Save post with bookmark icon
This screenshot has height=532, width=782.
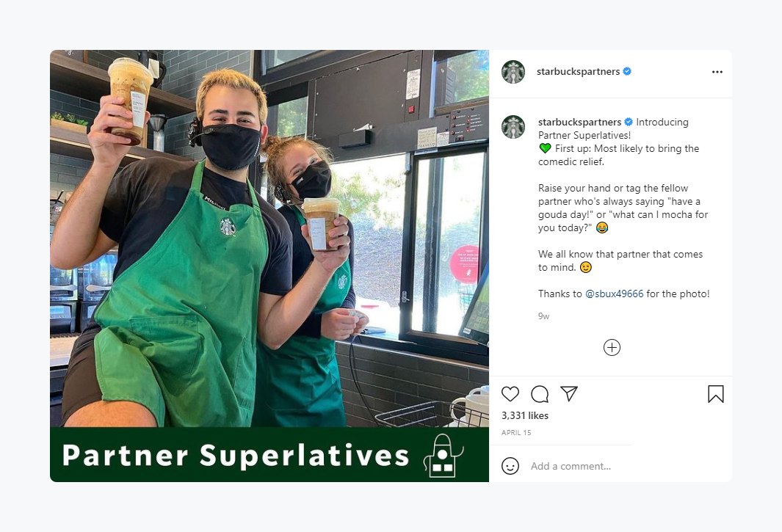pyautogui.click(x=716, y=394)
